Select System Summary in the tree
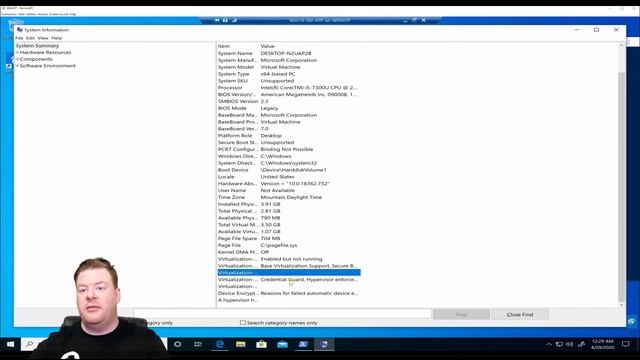 (37, 46)
